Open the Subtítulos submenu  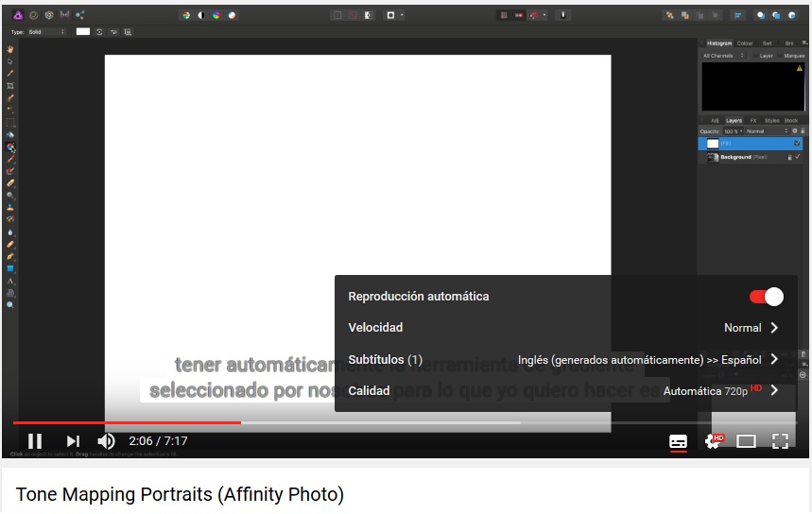click(566, 360)
